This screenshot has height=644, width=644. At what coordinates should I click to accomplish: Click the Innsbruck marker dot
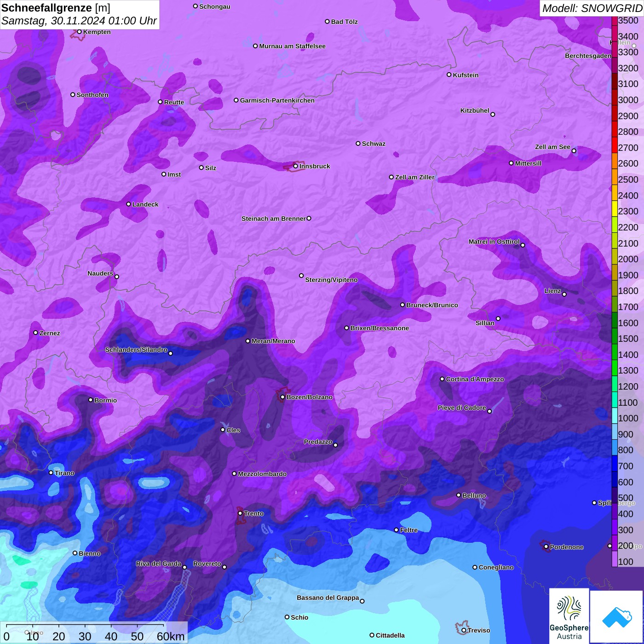pyautogui.click(x=296, y=166)
